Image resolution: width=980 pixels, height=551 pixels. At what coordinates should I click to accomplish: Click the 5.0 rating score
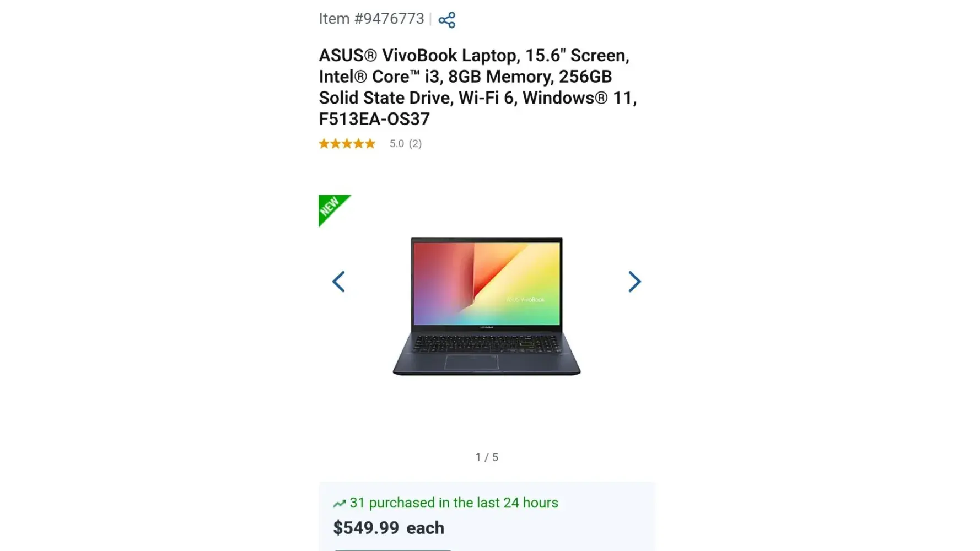click(397, 144)
